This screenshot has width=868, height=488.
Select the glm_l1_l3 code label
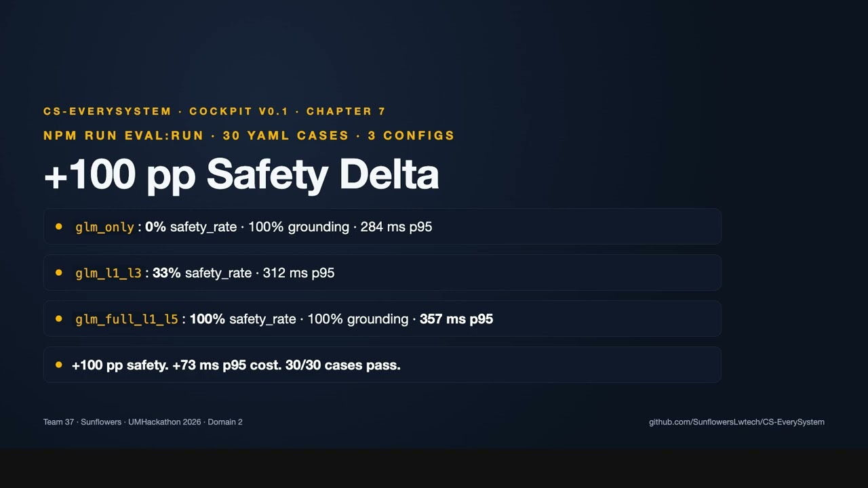[x=108, y=273]
